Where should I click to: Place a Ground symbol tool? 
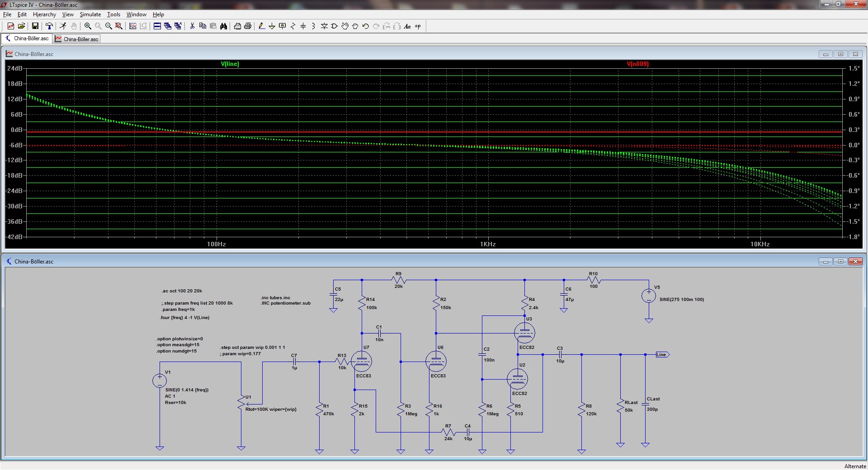(x=272, y=26)
